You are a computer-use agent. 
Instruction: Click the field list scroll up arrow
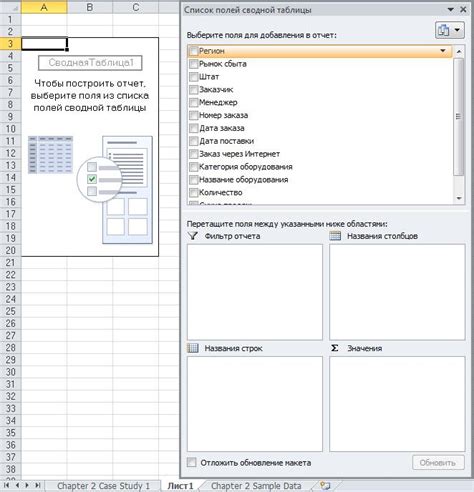[x=459, y=52]
